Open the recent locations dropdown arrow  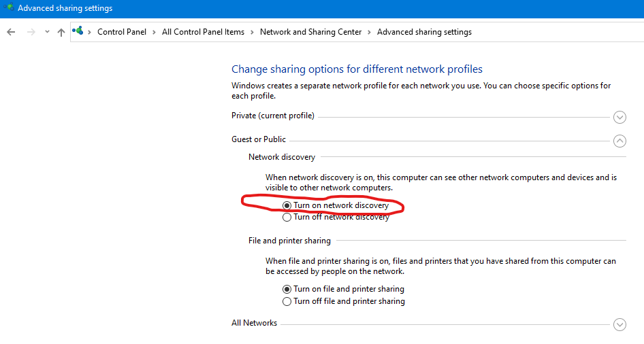click(47, 32)
